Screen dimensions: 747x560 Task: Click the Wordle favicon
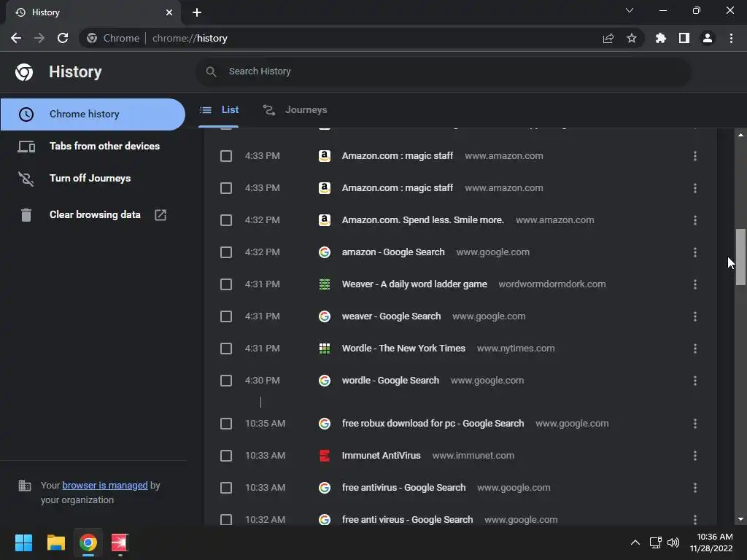(325, 349)
